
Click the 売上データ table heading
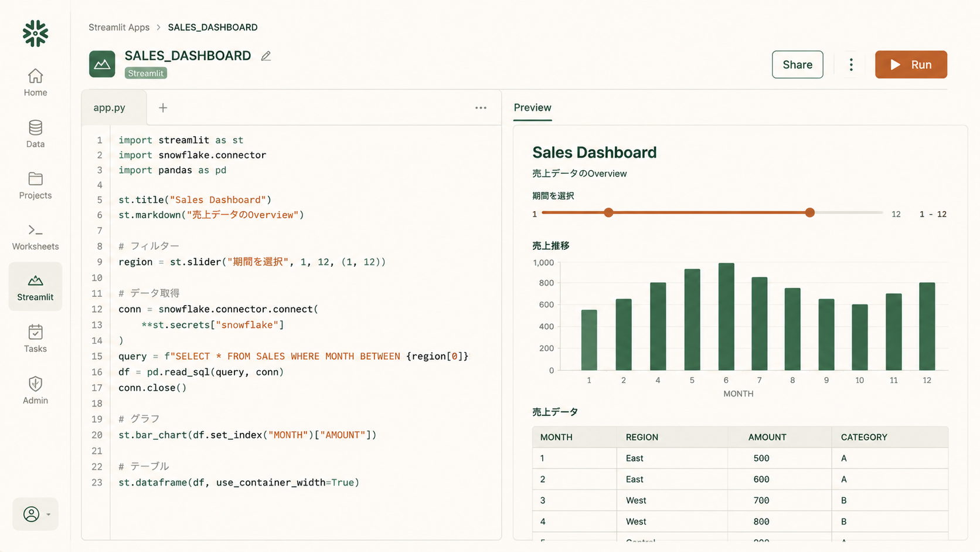click(x=555, y=412)
